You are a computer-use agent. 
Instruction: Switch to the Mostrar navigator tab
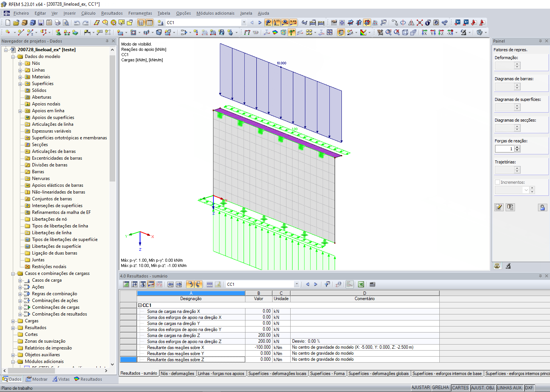[x=36, y=379]
